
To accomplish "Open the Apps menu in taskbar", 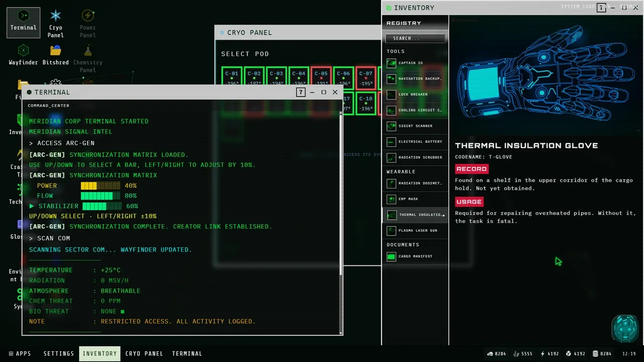I will coord(20,353).
